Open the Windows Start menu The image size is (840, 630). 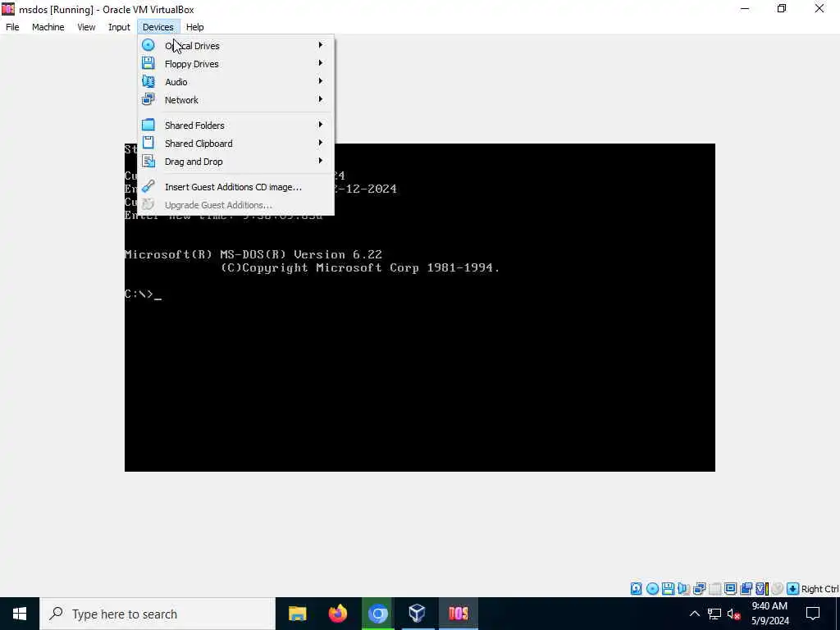click(x=20, y=614)
